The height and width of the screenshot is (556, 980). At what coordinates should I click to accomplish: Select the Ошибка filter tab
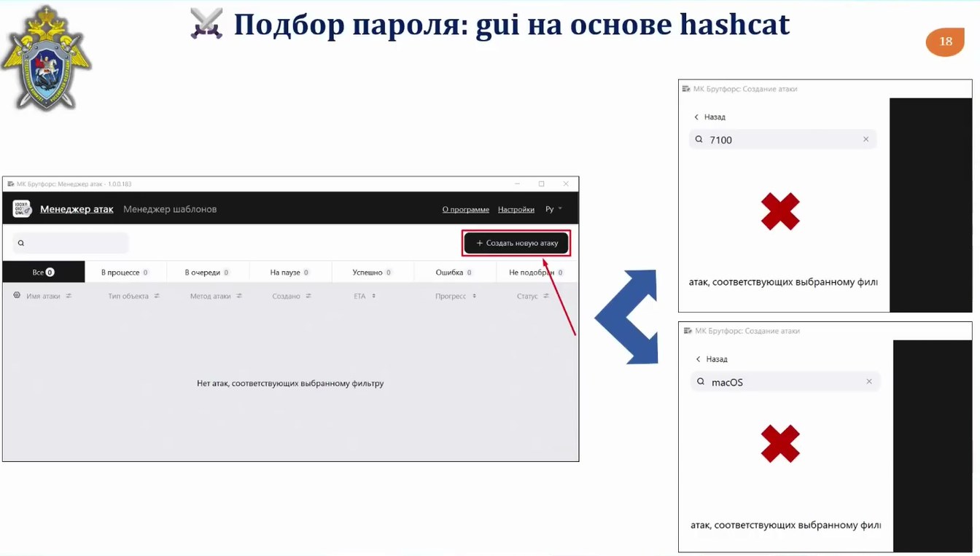point(455,272)
